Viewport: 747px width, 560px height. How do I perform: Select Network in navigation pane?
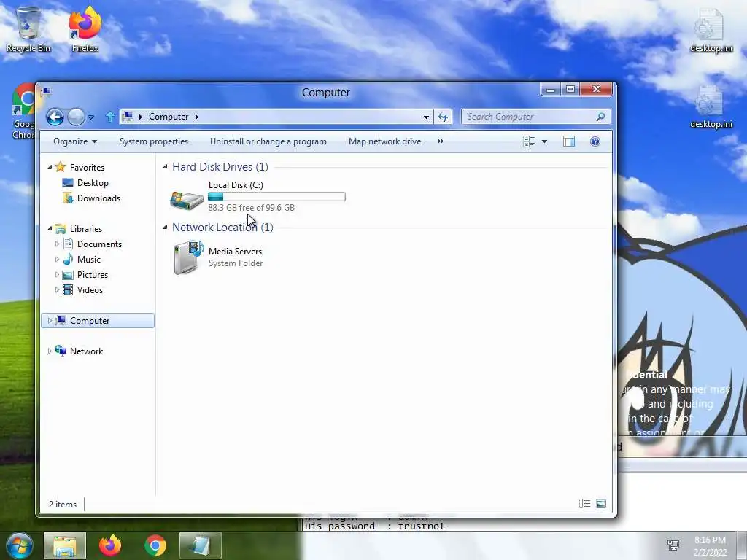[86, 351]
